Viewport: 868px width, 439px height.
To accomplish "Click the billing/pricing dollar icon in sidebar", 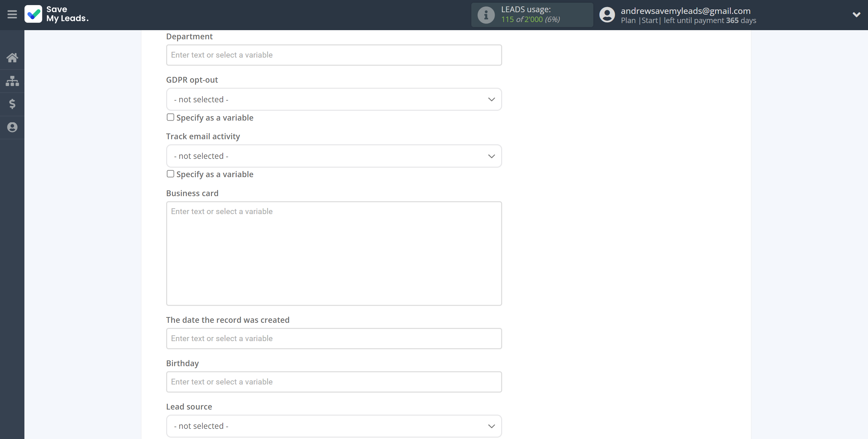I will (x=12, y=104).
